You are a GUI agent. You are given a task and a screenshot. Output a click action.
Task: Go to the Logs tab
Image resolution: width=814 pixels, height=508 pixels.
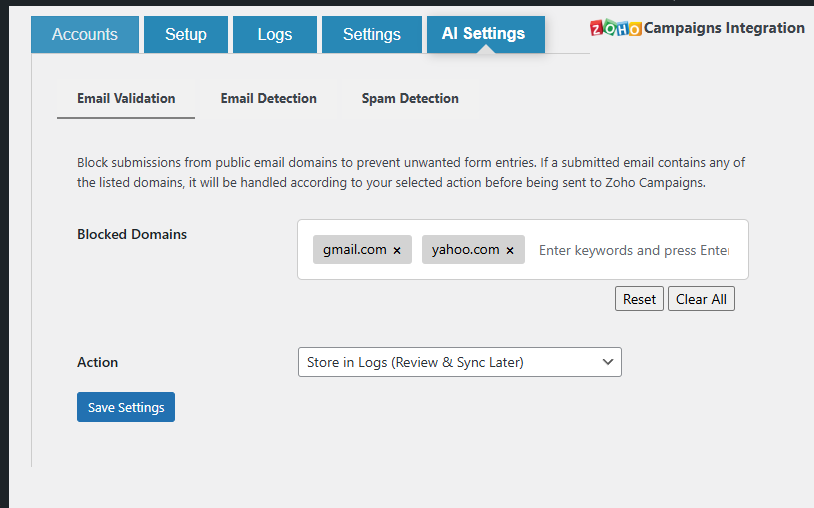[x=274, y=34]
